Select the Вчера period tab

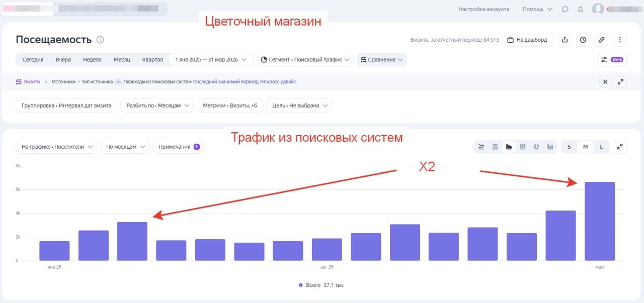pyautogui.click(x=63, y=59)
